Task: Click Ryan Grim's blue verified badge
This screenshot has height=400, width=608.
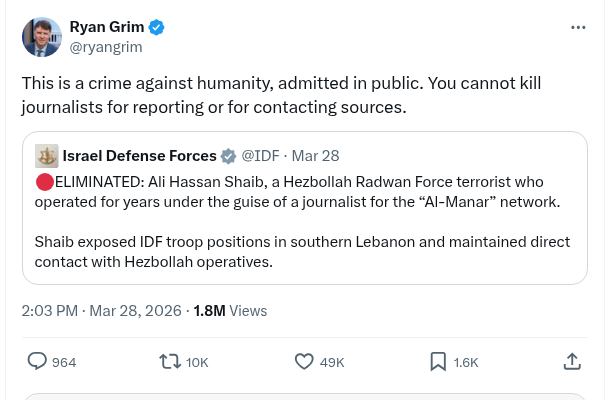Action: pyautogui.click(x=157, y=26)
